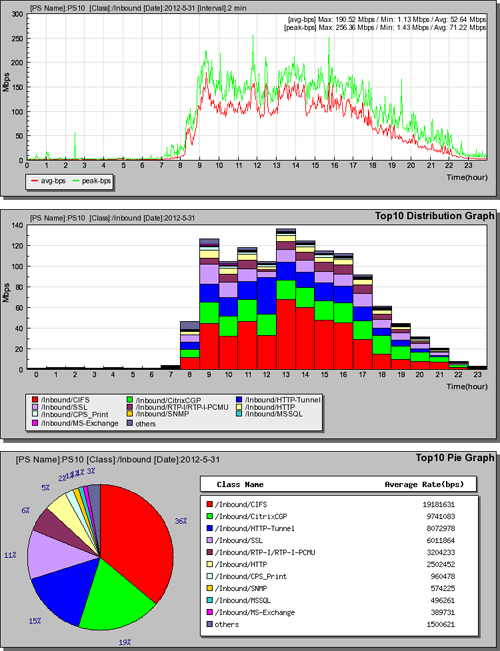
Task: Click the magenta /Inbound/MS-Exchange swatch in distribution legend
Action: (x=35, y=423)
